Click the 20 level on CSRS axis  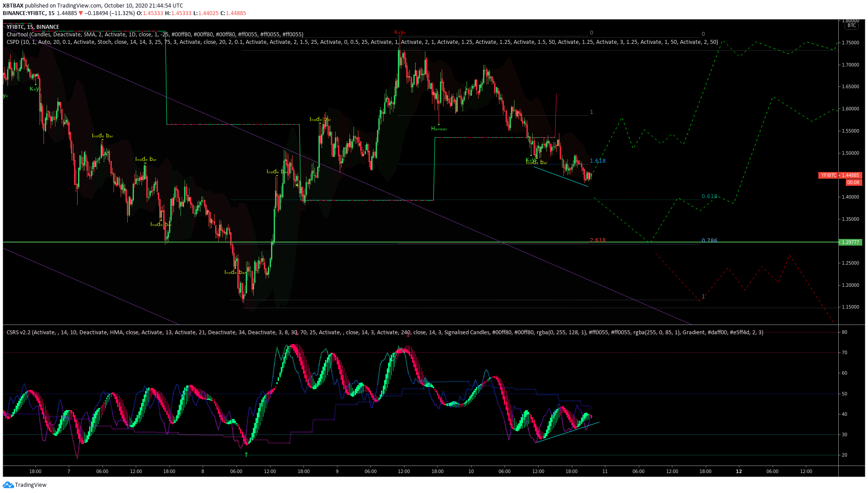pyautogui.click(x=844, y=455)
